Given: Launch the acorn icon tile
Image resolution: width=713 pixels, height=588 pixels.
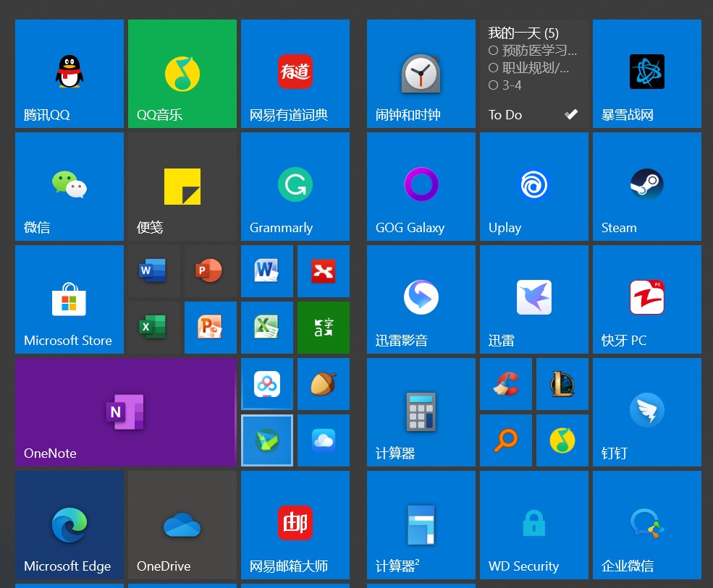Looking at the screenshot, I should point(324,384).
